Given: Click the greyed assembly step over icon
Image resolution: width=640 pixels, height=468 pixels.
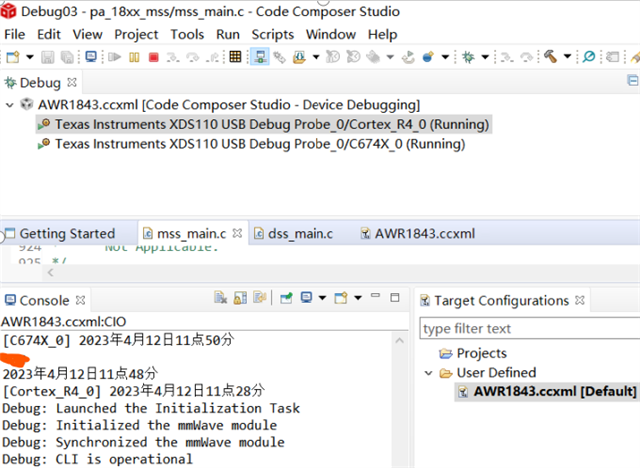Looking at the screenshot, I should [x=527, y=57].
